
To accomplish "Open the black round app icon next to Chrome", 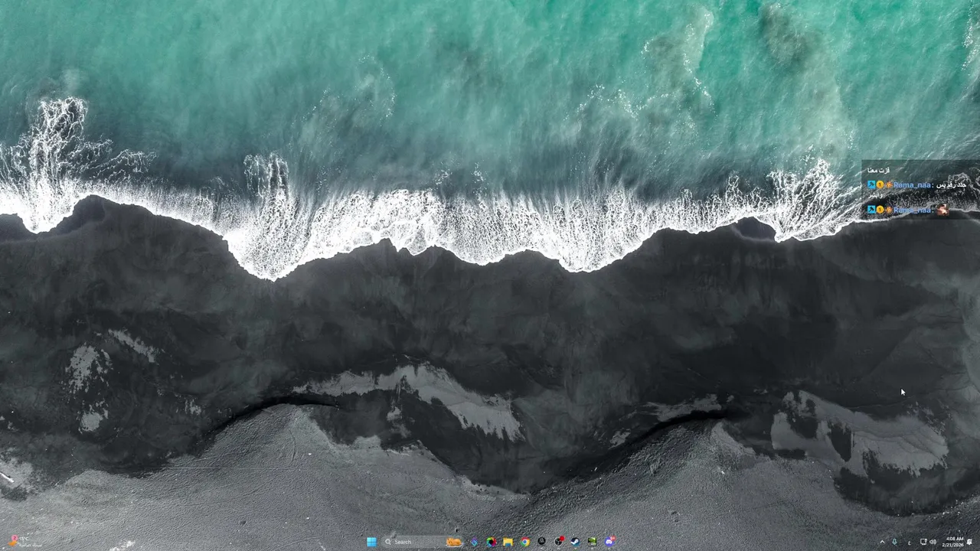I will [541, 541].
